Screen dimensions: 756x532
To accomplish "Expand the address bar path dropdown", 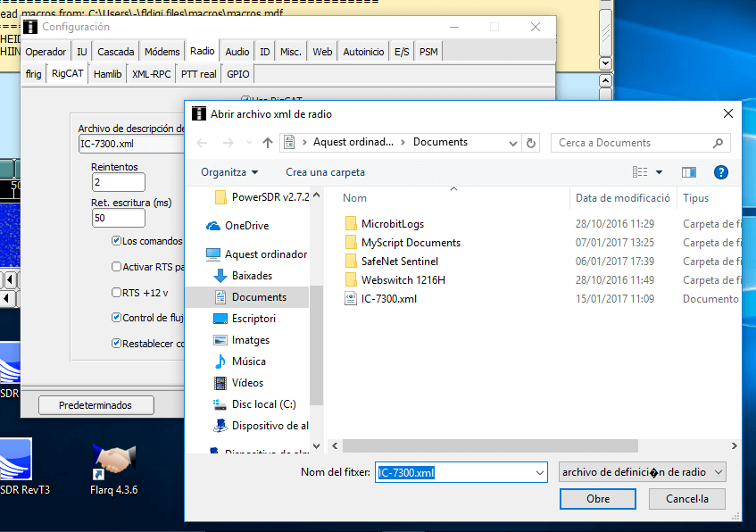I will pos(513,143).
